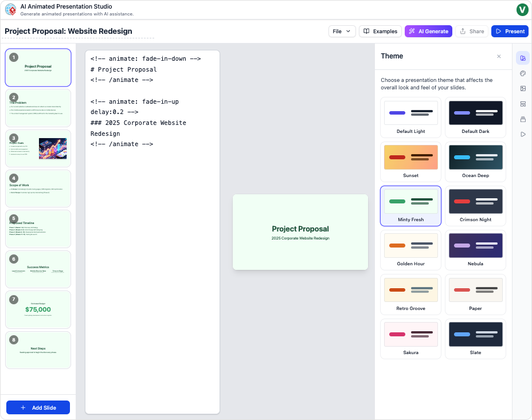Apply the Nebula theme
The image size is (532, 420).
475,250
